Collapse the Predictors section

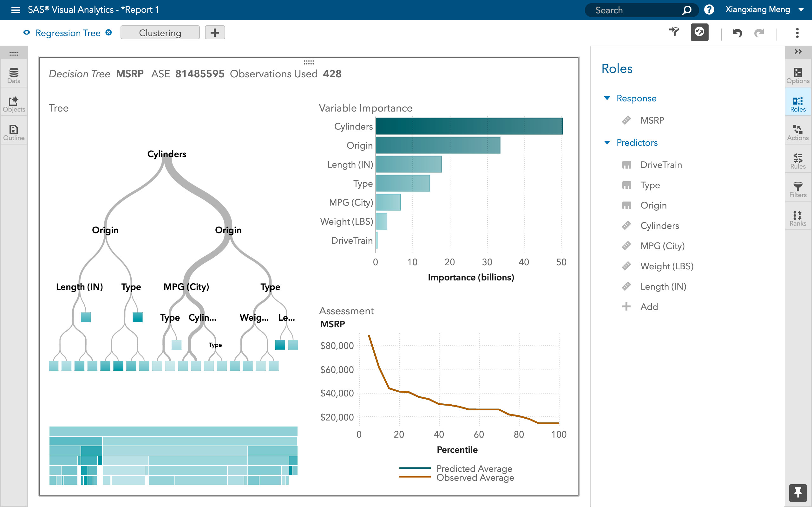[607, 142]
